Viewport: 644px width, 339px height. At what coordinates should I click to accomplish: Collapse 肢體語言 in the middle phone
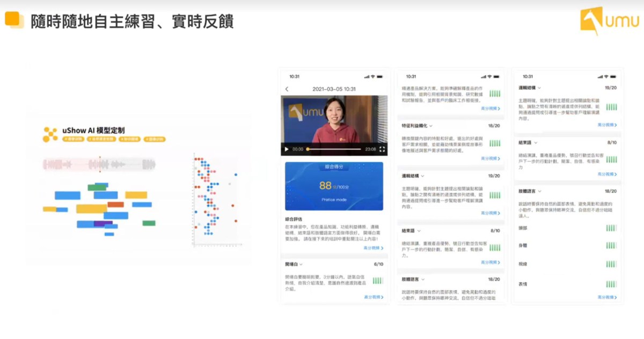[422, 279]
